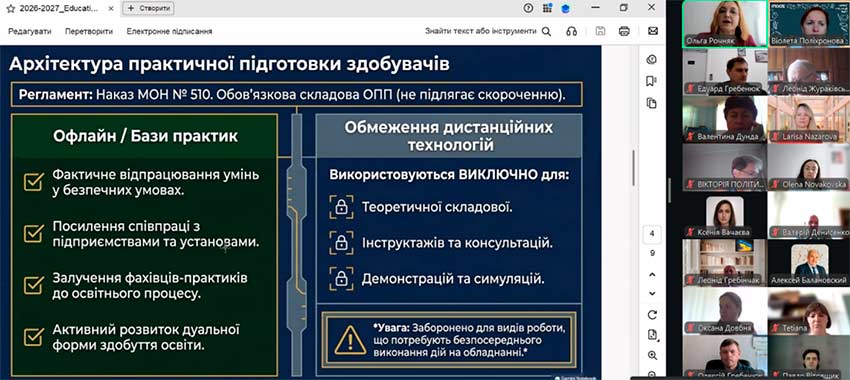Click the 'Обмеження дистанційних технологій' heading
This screenshot has width=850, height=380.
[x=449, y=136]
